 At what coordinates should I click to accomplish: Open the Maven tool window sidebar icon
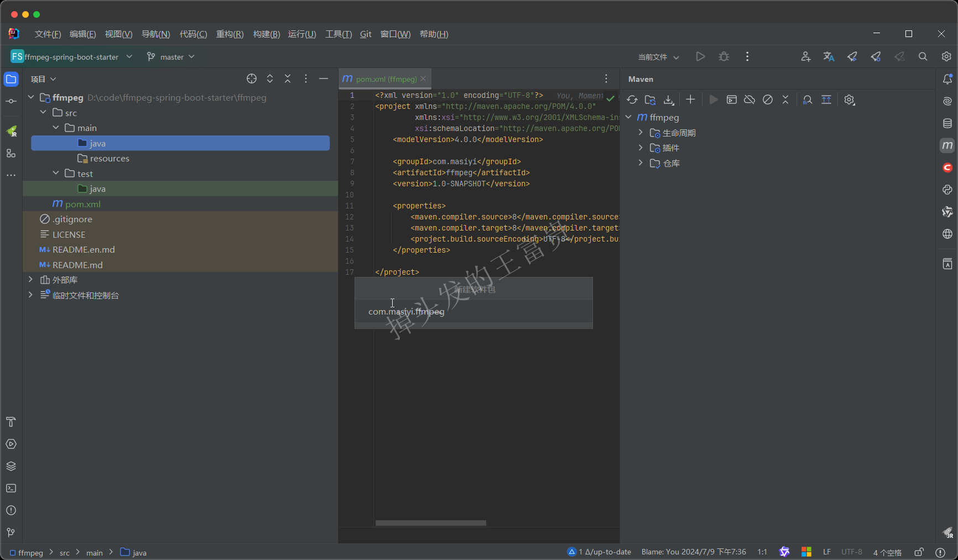[947, 145]
